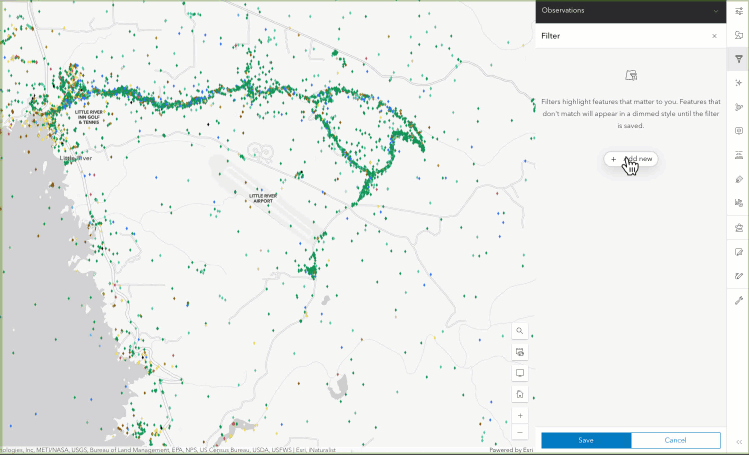This screenshot has width=749, height=455.
Task: Open the Effects sparkle icon
Action: point(738,83)
